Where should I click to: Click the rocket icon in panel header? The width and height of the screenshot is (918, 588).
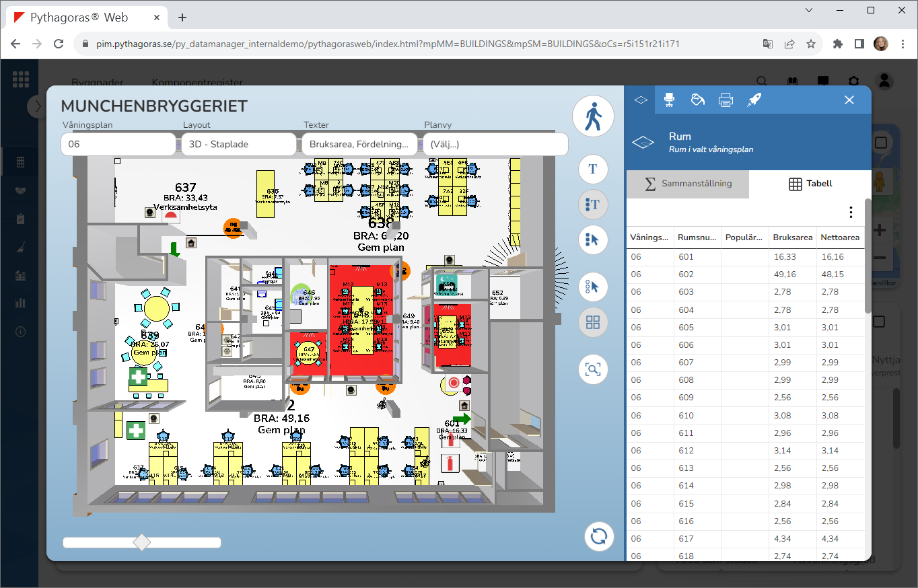pyautogui.click(x=754, y=100)
